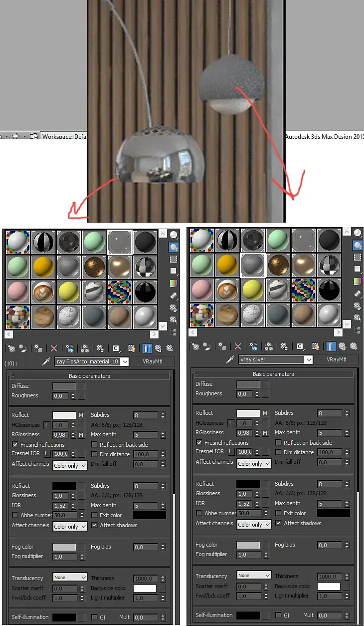
Task: Click M map button beside RGlossiness, vray silver panel
Action: click(265, 432)
